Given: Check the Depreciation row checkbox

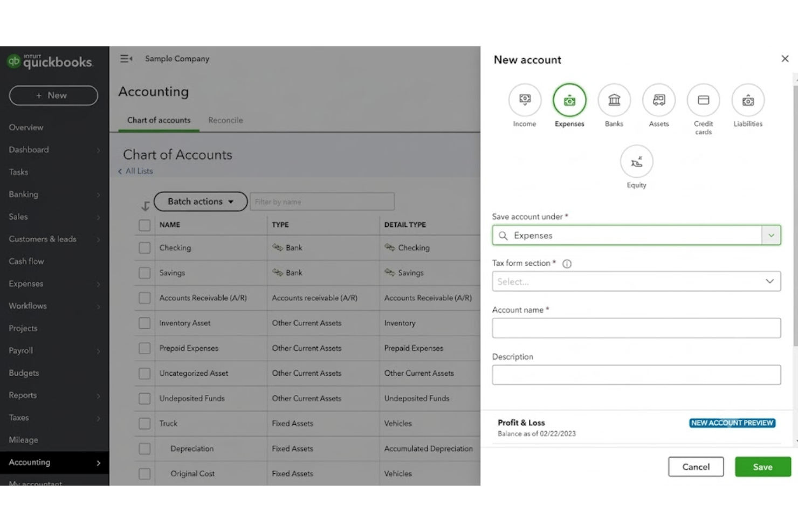Looking at the screenshot, I should (x=145, y=448).
